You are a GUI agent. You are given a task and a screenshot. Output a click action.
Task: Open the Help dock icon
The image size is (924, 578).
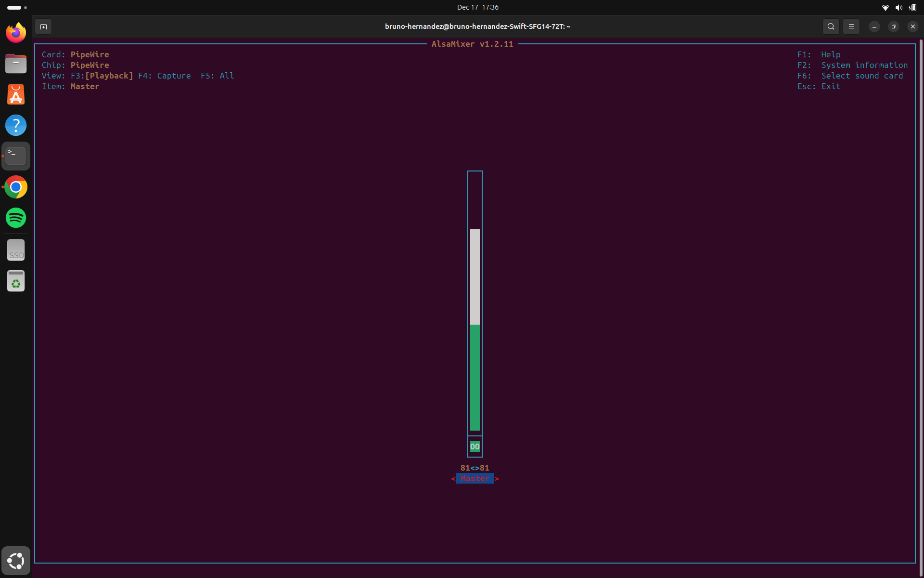pyautogui.click(x=16, y=125)
